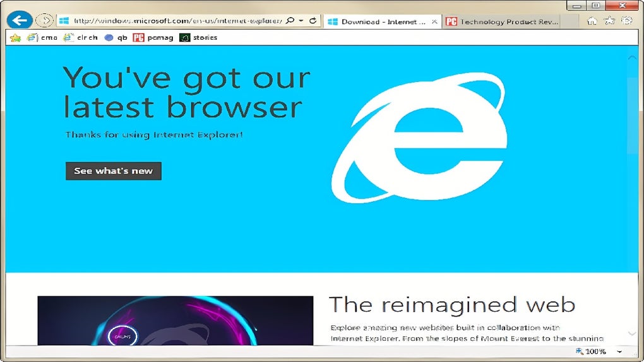This screenshot has height=362, width=644.
Task: Click the vertical scrollbar thumb
Action: click(x=632, y=115)
